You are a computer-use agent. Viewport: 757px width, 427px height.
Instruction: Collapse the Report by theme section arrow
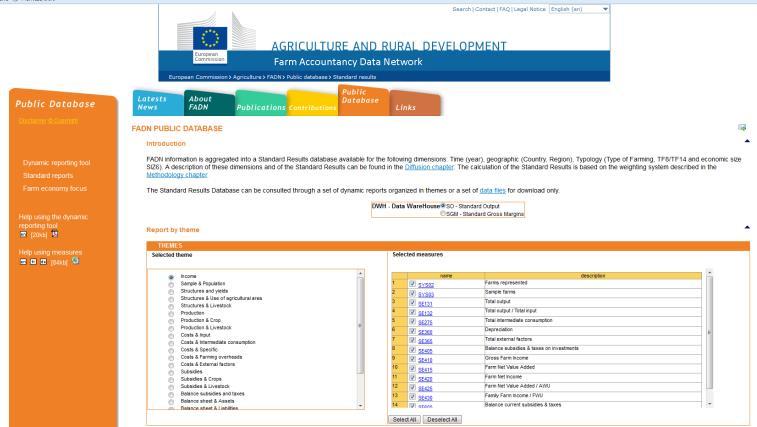747,227
